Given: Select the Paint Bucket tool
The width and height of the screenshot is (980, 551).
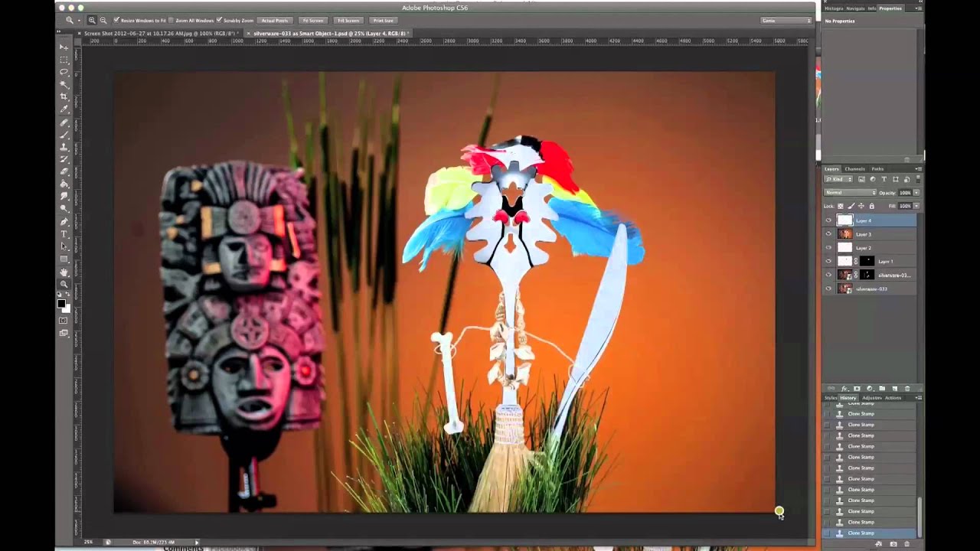Looking at the screenshot, I should [64, 184].
